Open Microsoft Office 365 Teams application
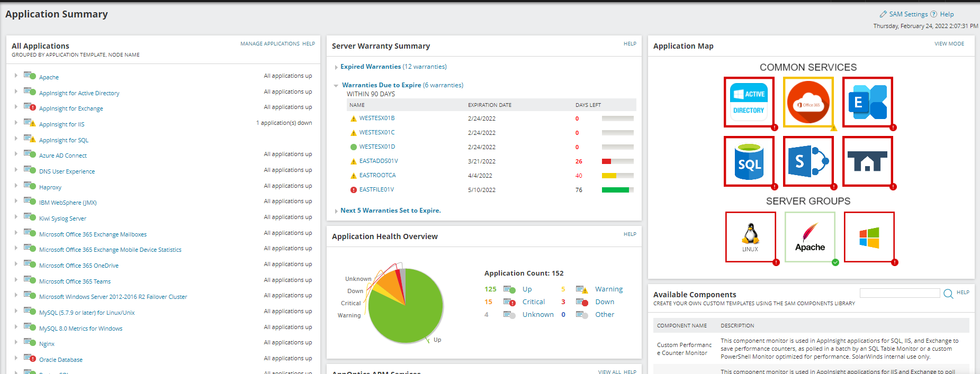 (x=75, y=281)
